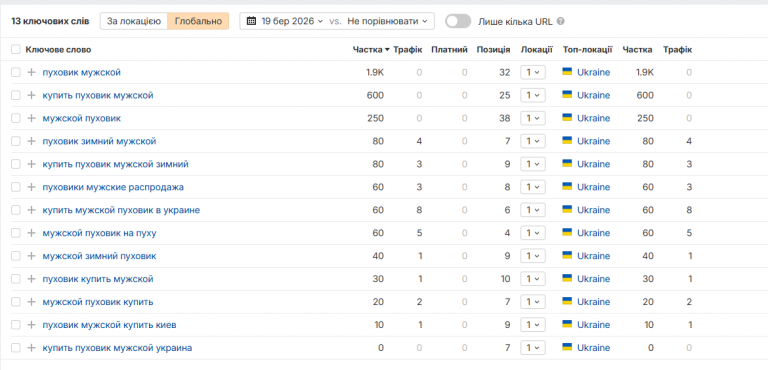Tick checkbox for пуховик зимний мужской
The height and width of the screenshot is (370, 768).
coord(16,141)
